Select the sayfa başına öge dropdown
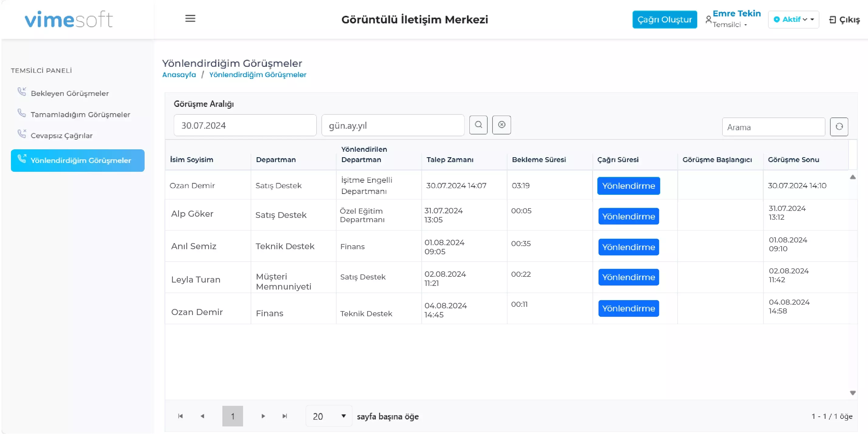Image resolution: width=868 pixels, height=434 pixels. (x=328, y=416)
